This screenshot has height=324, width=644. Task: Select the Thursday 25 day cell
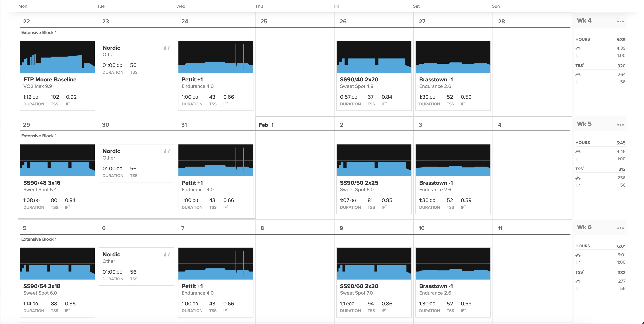[x=295, y=65]
